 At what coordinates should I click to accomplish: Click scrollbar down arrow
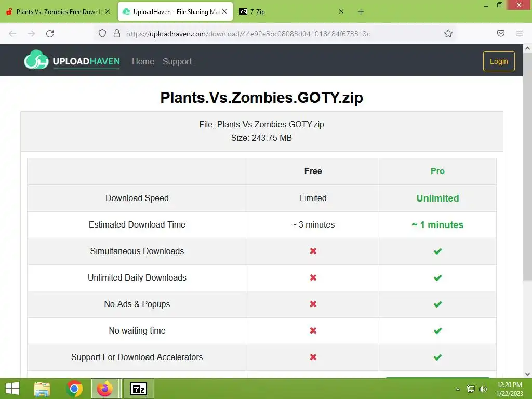(527, 374)
